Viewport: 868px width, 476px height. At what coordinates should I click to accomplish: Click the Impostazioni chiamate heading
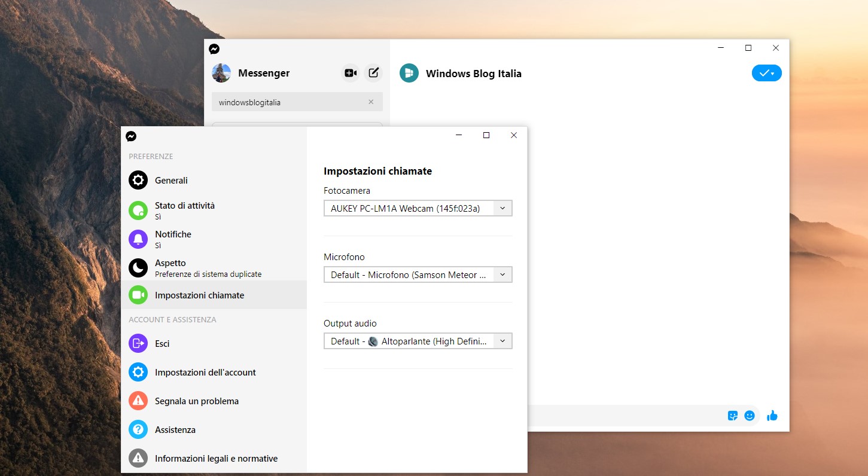point(377,171)
